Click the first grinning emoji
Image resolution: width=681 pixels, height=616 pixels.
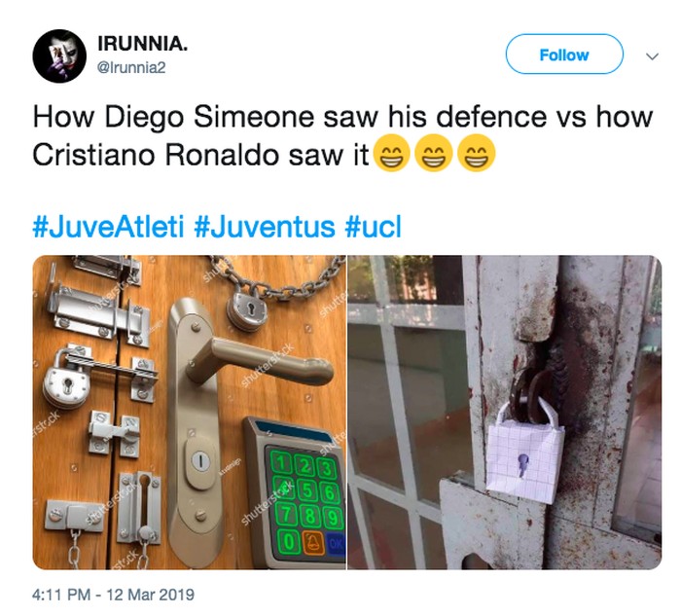click(x=393, y=154)
